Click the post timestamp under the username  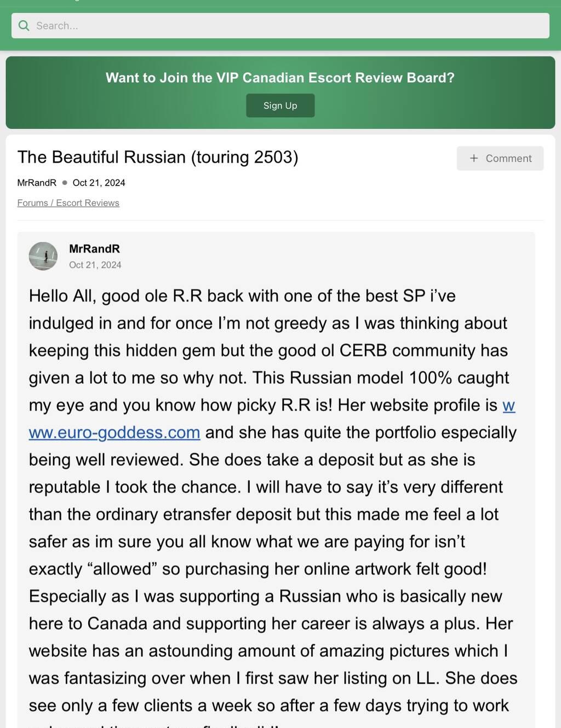point(95,265)
